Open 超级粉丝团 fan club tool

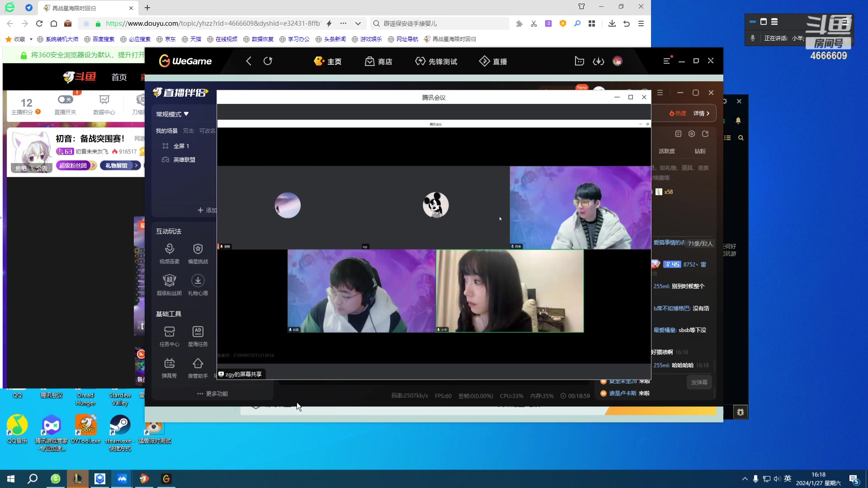(169, 281)
